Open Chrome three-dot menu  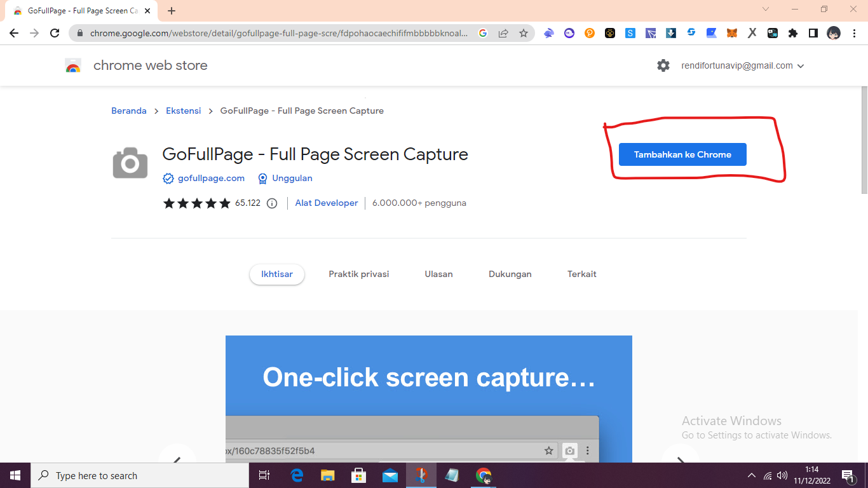tap(854, 33)
